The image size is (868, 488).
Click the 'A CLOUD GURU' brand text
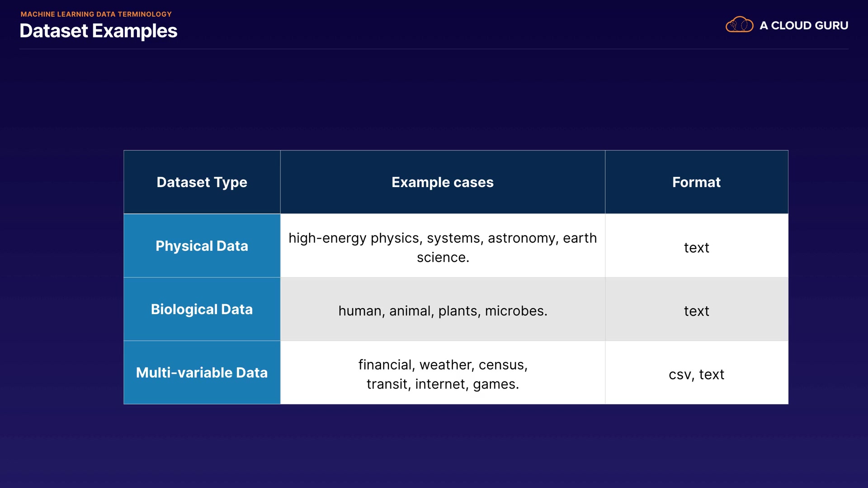pos(803,26)
